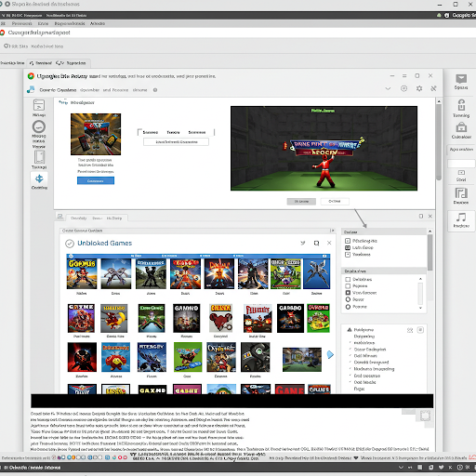476x476 pixels.
Task: Click the inner window vertical scrollbar thumb
Action: click(439, 142)
